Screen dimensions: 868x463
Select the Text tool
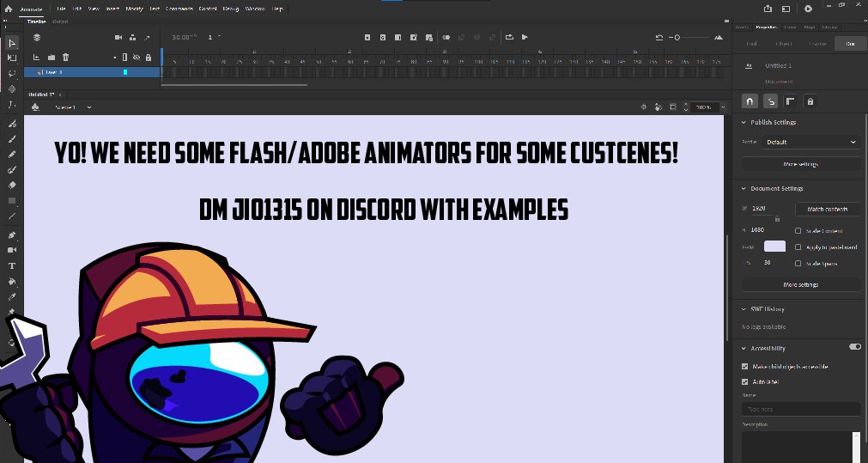(12, 265)
